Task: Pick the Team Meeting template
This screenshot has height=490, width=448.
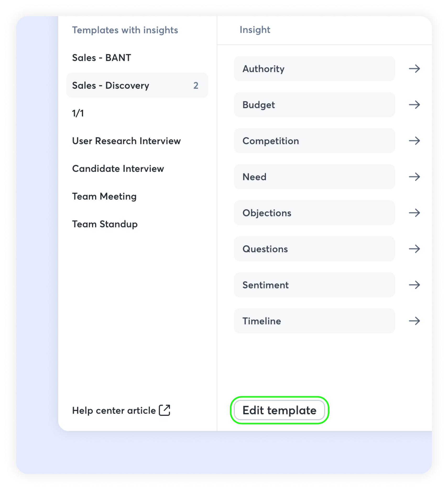Action: pyautogui.click(x=104, y=196)
